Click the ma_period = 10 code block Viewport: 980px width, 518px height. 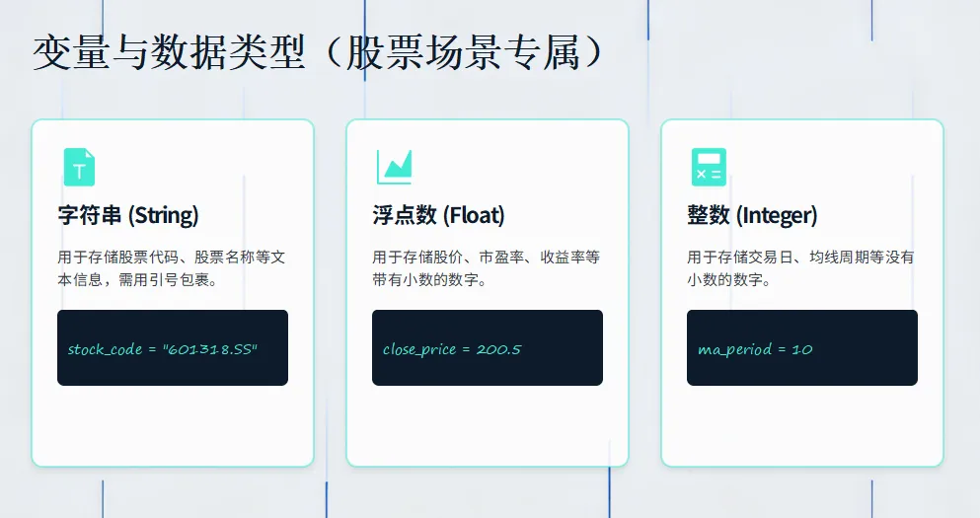(x=802, y=347)
